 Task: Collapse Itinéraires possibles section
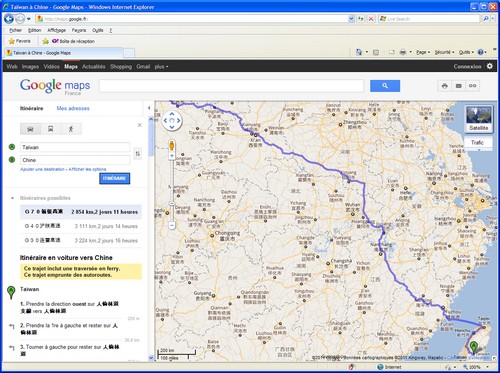tap(13, 198)
